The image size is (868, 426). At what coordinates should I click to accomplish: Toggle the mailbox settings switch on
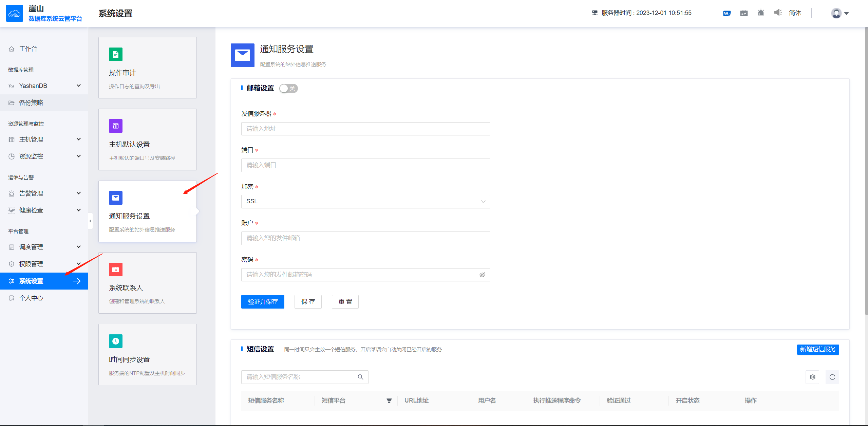(x=288, y=88)
